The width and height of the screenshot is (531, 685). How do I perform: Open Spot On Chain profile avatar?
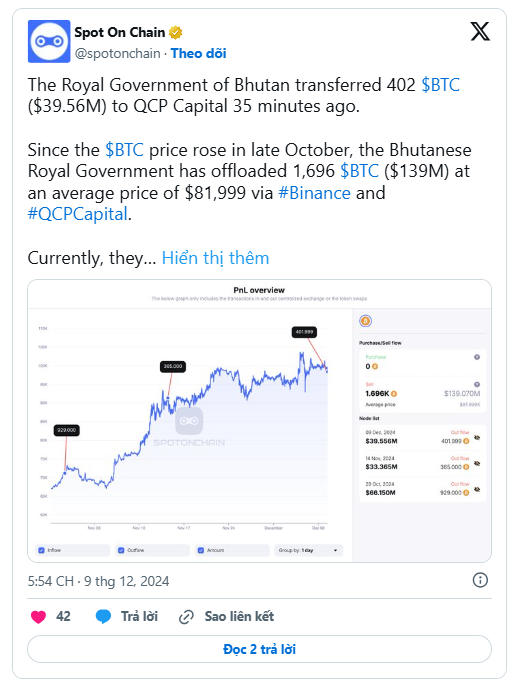point(49,42)
